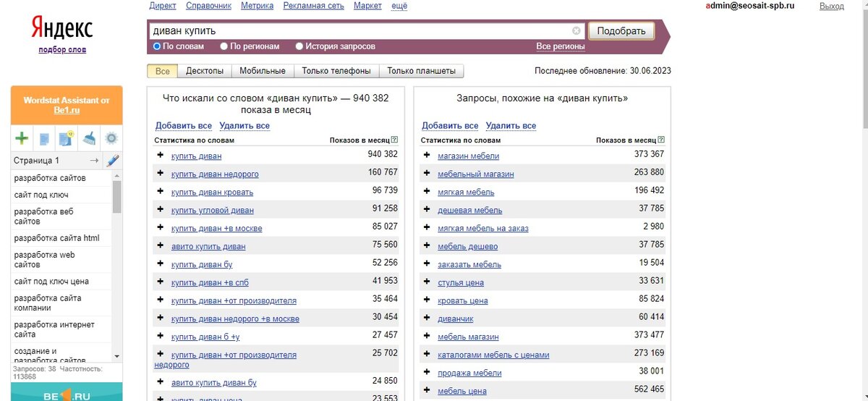Screen dimensions: 868x401
Task: Switch to the Все device tab
Action: point(163,71)
